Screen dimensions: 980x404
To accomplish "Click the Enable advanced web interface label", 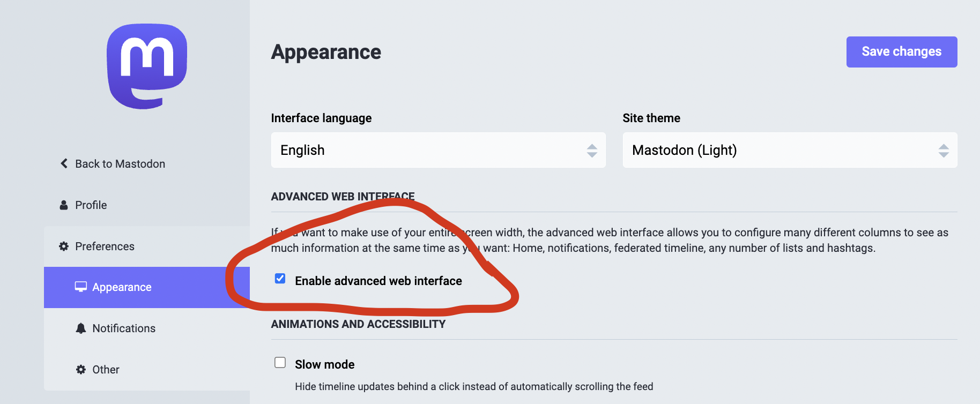I will click(x=378, y=281).
